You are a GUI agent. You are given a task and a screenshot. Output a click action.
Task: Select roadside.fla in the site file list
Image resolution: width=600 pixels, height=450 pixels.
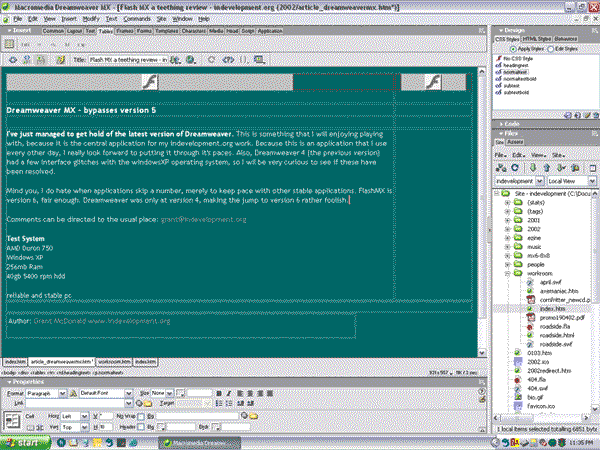[555, 326]
